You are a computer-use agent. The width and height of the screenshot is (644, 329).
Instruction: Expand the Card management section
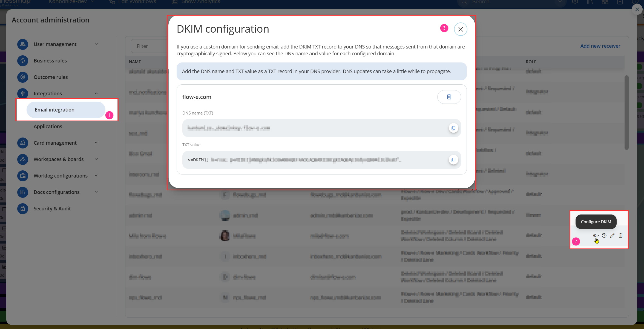pyautogui.click(x=96, y=143)
